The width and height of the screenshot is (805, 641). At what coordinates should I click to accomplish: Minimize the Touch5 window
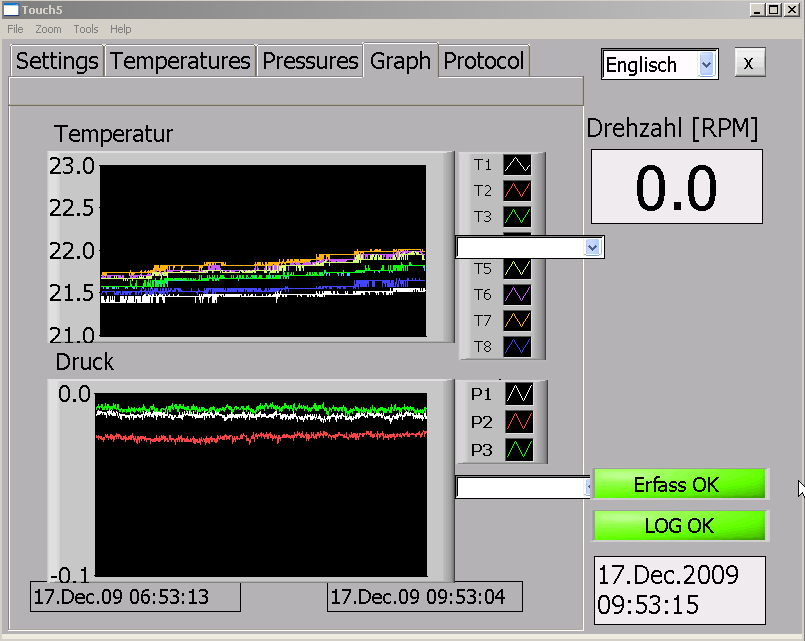(757, 9)
